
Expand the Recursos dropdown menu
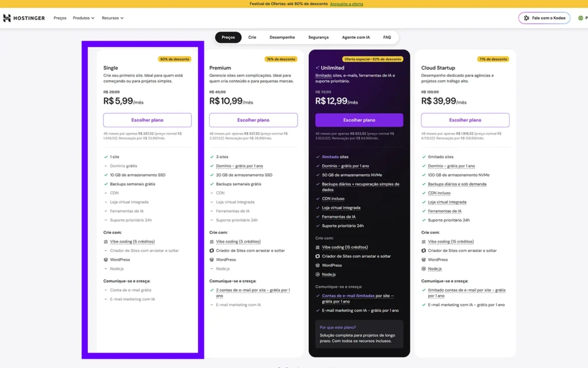click(113, 18)
